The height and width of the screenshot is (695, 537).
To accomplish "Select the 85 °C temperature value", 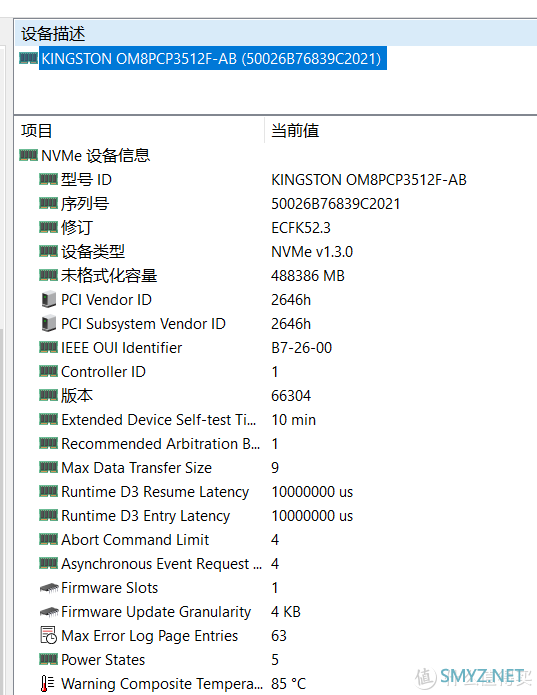I will (x=288, y=684).
